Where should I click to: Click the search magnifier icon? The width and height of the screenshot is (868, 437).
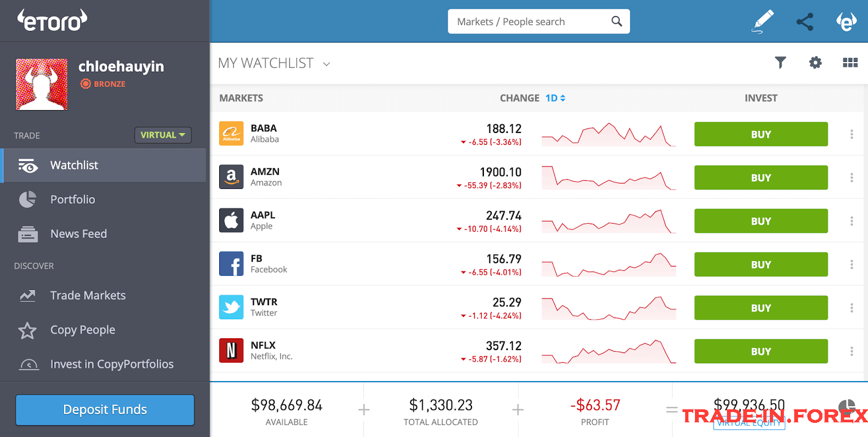coord(616,21)
